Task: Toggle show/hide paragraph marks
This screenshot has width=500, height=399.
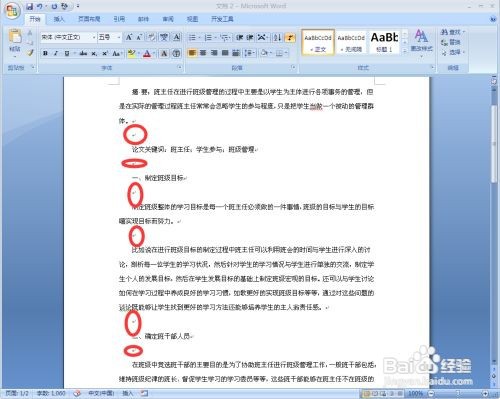Action: tap(290, 37)
